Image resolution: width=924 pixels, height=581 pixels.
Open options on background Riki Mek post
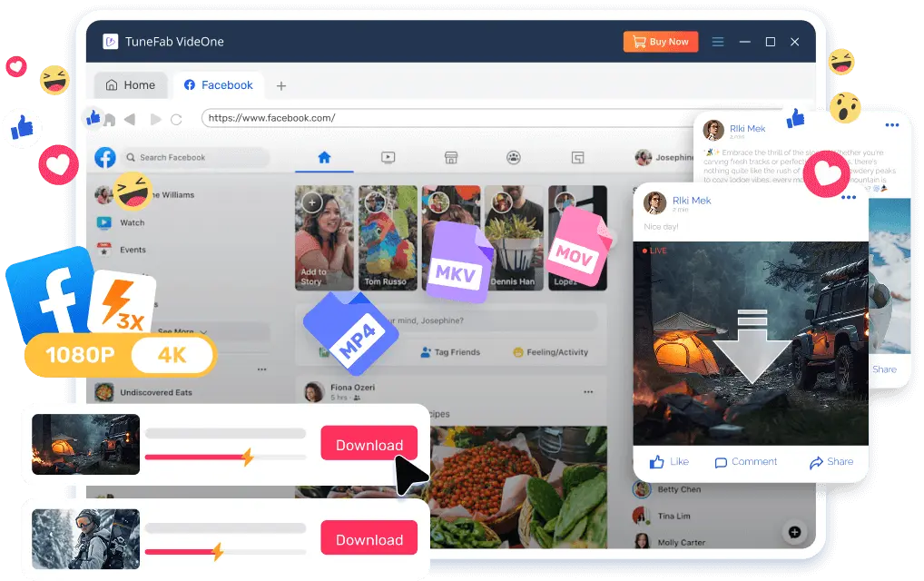[891, 125]
